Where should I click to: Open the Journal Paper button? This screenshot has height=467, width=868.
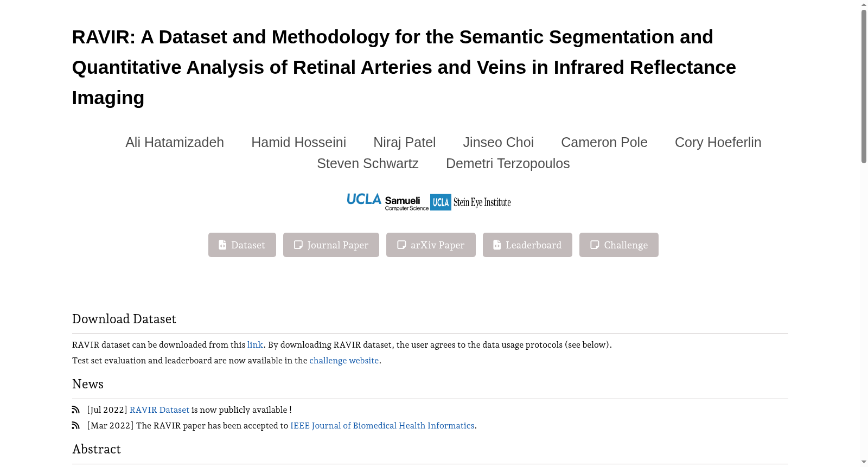pyautogui.click(x=331, y=245)
